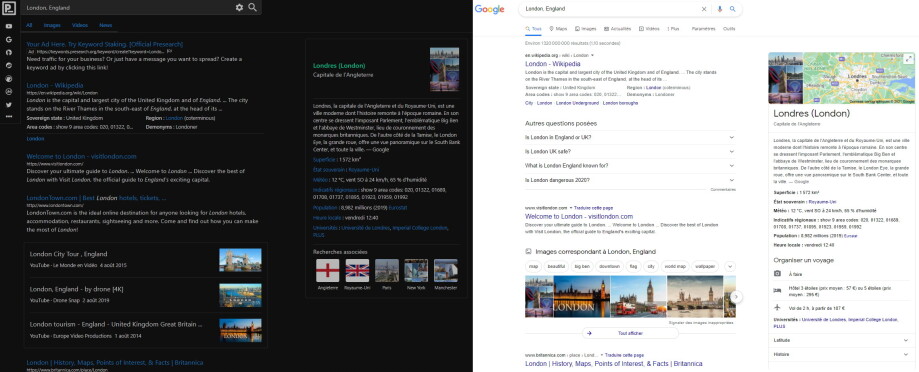919x372 pixels.
Task: Open the New York related search thumbnail
Action: (416, 271)
